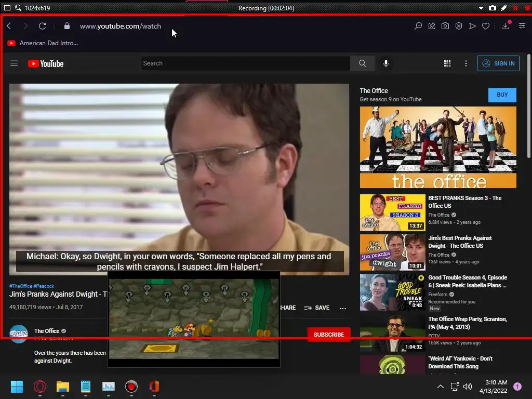Open more actions ellipsis under the video

(343, 308)
